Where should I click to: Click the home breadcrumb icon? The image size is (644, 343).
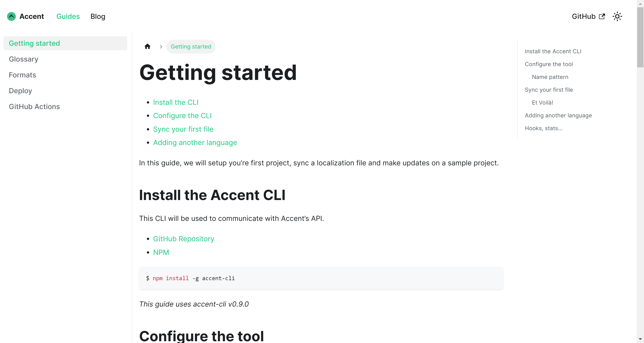pyautogui.click(x=147, y=46)
